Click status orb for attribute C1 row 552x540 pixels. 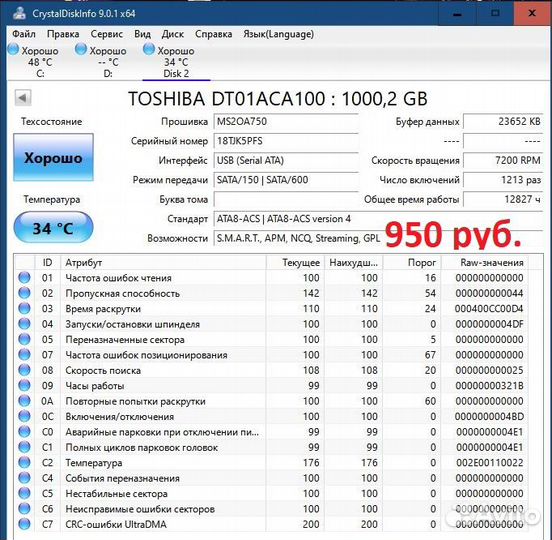pos(24,447)
